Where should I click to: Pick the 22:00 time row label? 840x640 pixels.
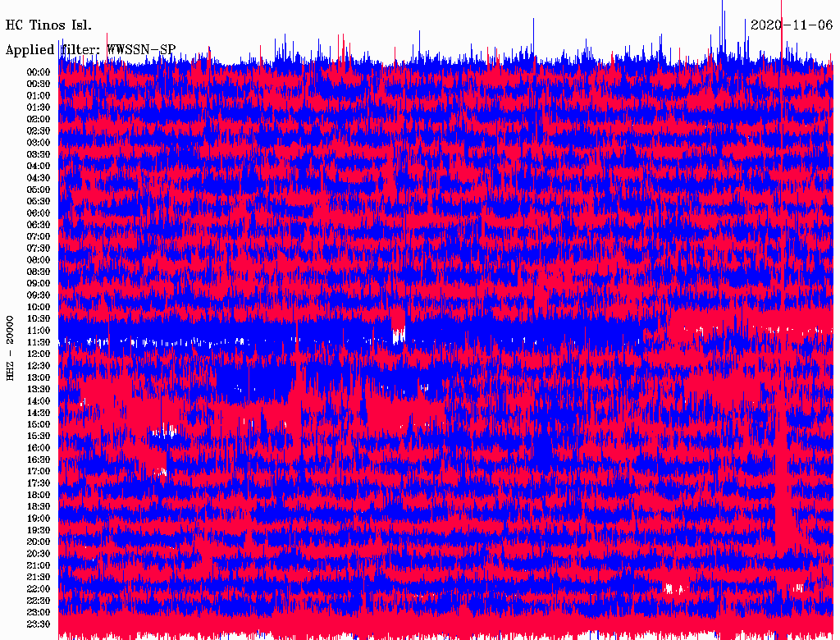[39, 589]
